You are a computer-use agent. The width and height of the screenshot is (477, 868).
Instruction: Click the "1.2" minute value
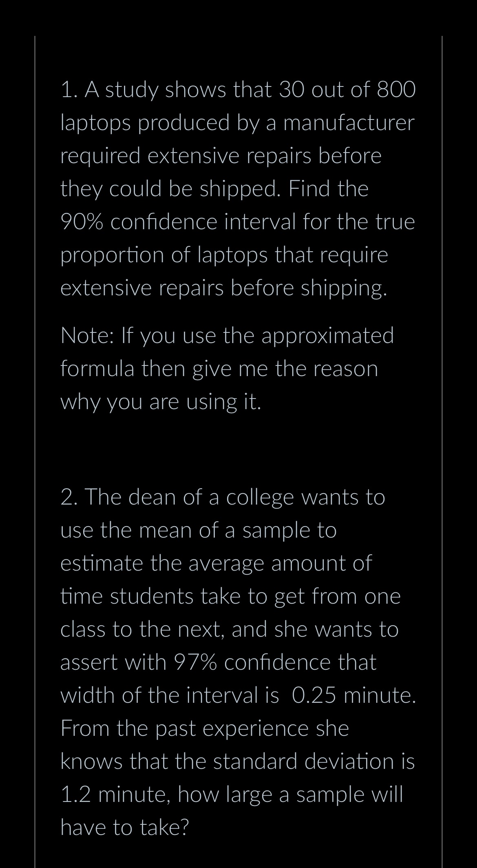coord(76,794)
